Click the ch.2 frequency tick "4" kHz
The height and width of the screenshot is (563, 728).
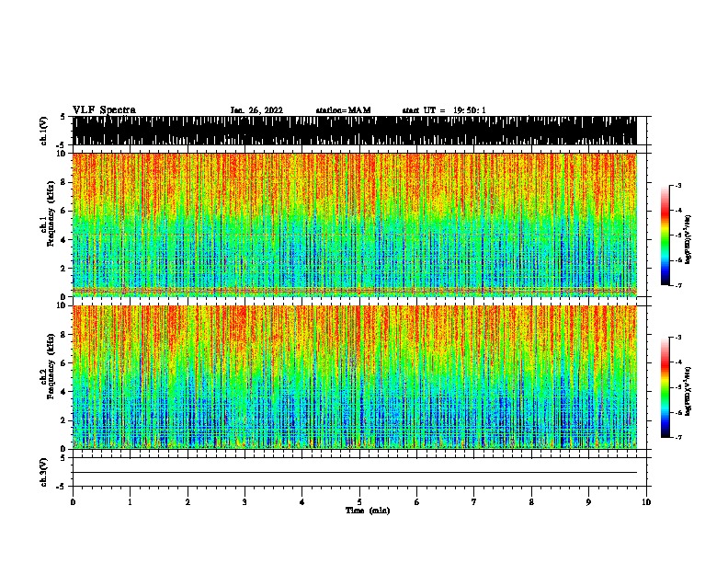[63, 392]
